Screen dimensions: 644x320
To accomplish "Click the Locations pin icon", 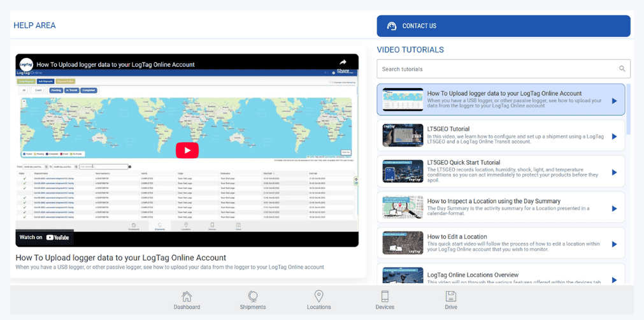I will pos(318,296).
